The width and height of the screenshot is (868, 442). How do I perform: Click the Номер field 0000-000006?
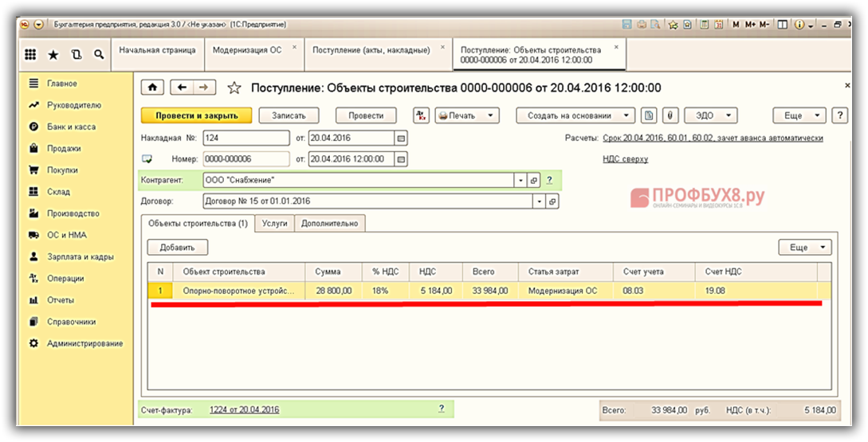[x=246, y=159]
